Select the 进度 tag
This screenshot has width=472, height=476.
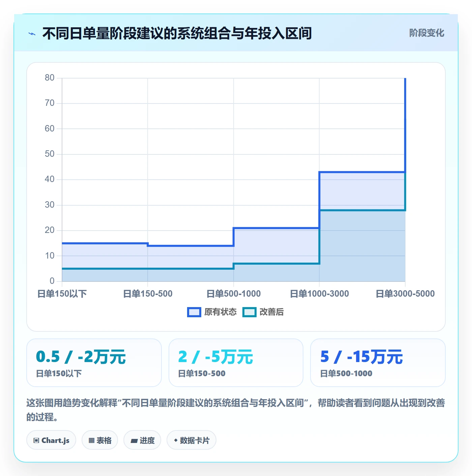pyautogui.click(x=142, y=440)
